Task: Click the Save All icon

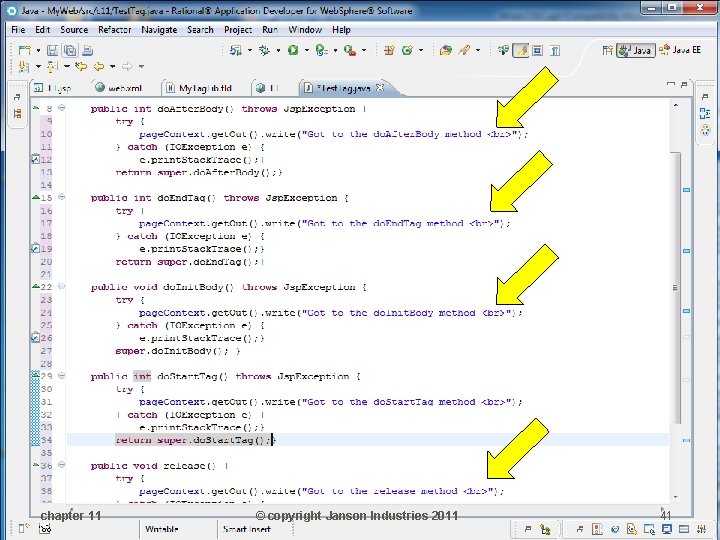Action: (x=70, y=50)
